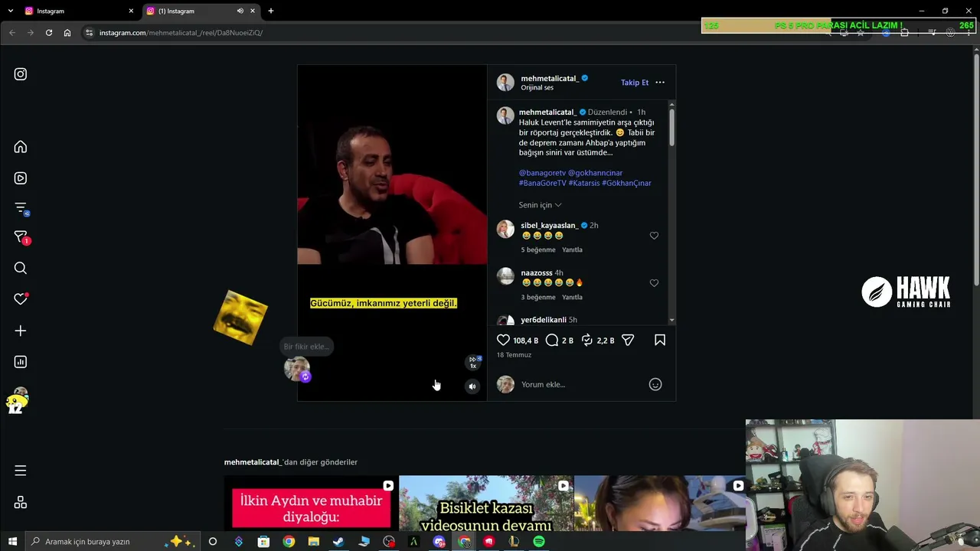Open the dashboard chart icon in sidebar
The image size is (980, 551).
click(21, 362)
